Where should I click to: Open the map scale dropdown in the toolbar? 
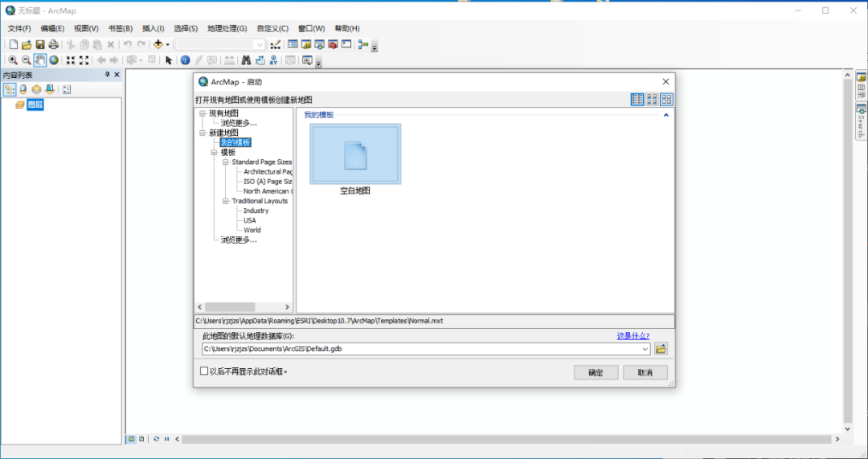[260, 44]
